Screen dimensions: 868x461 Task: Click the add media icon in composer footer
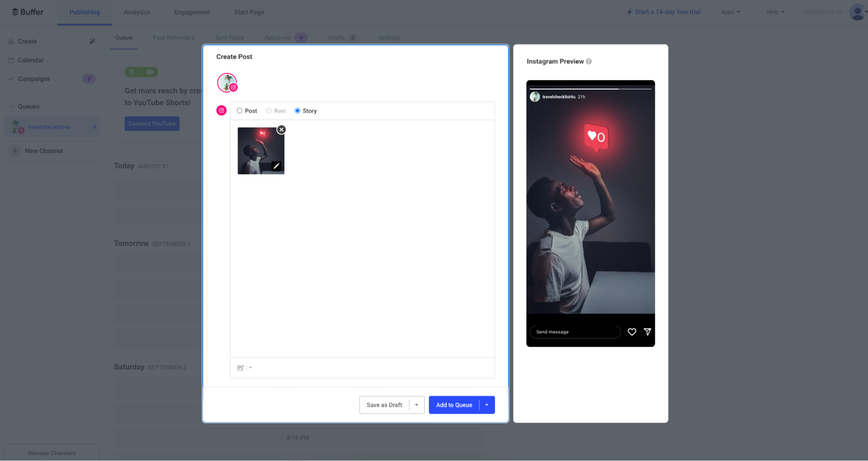[241, 368]
